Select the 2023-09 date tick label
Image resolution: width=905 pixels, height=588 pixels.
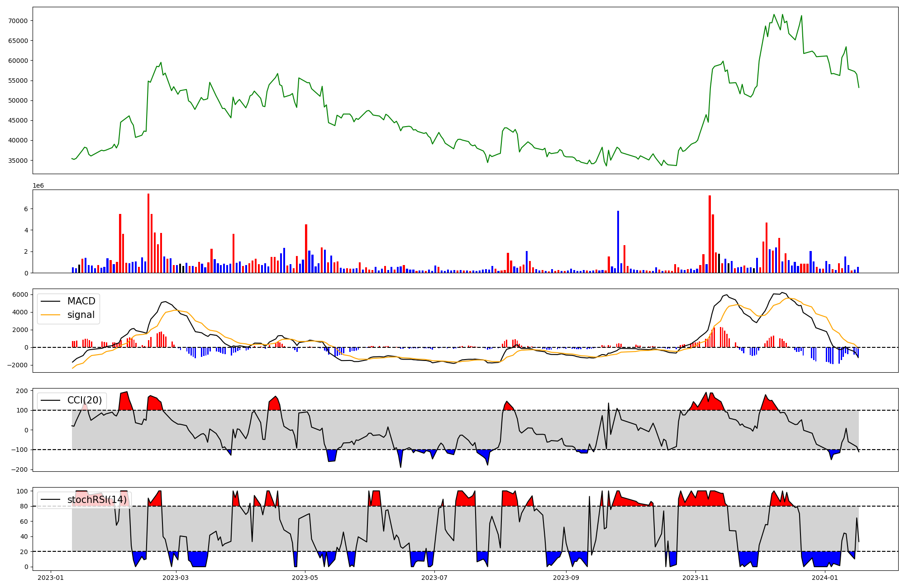coord(566,578)
